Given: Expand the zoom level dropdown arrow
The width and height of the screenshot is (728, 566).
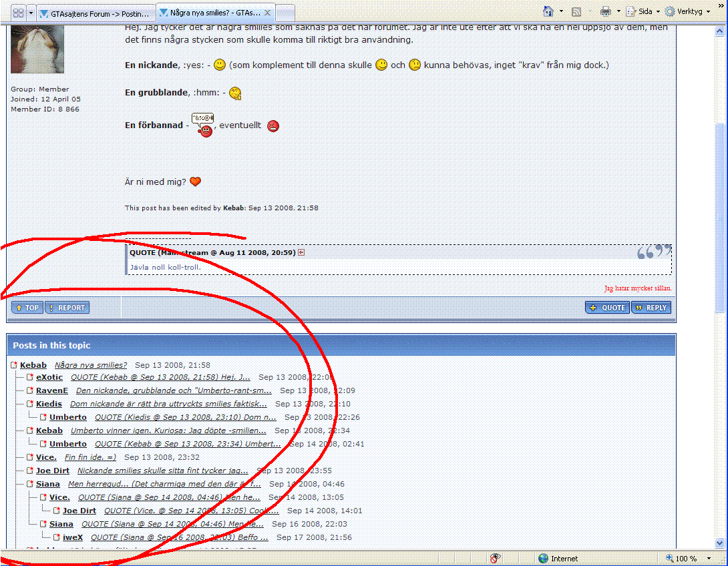Looking at the screenshot, I should coord(709,559).
